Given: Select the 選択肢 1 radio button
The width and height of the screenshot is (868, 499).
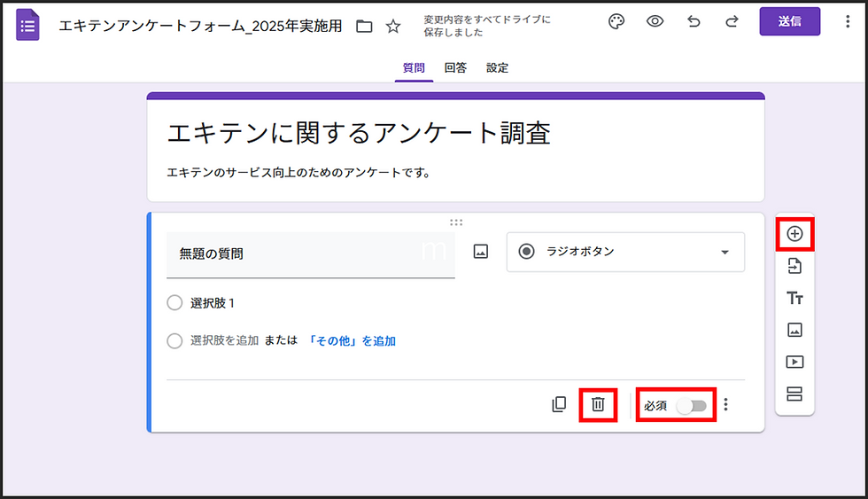Looking at the screenshot, I should [174, 303].
